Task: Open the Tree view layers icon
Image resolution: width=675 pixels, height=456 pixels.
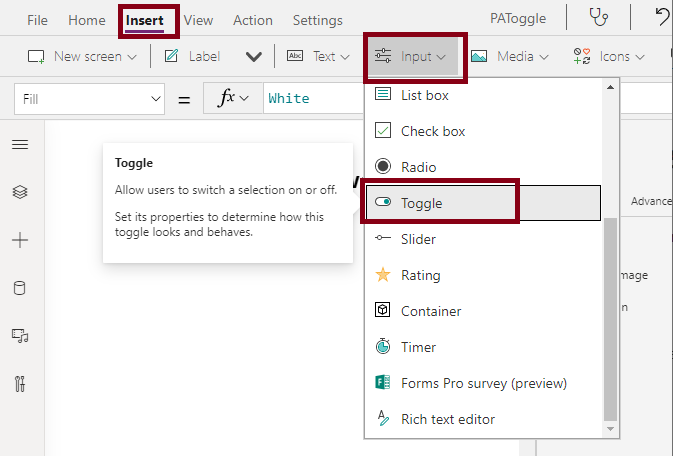Action: pyautogui.click(x=20, y=192)
